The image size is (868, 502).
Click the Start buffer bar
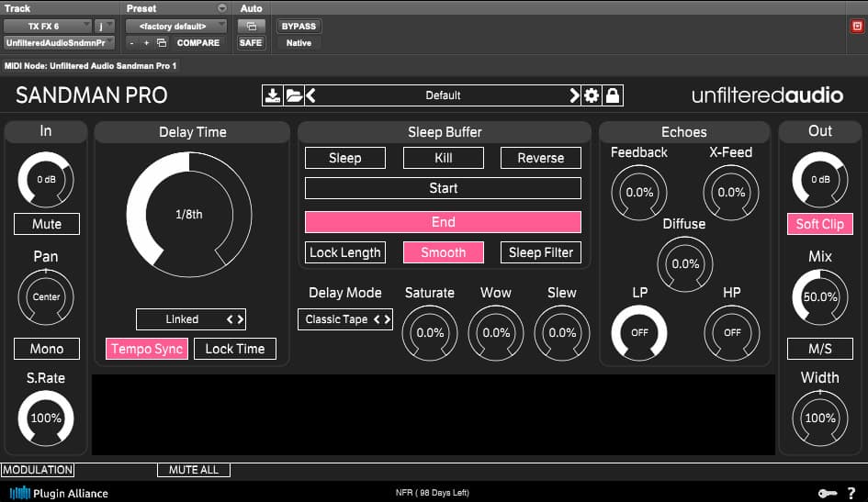443,188
